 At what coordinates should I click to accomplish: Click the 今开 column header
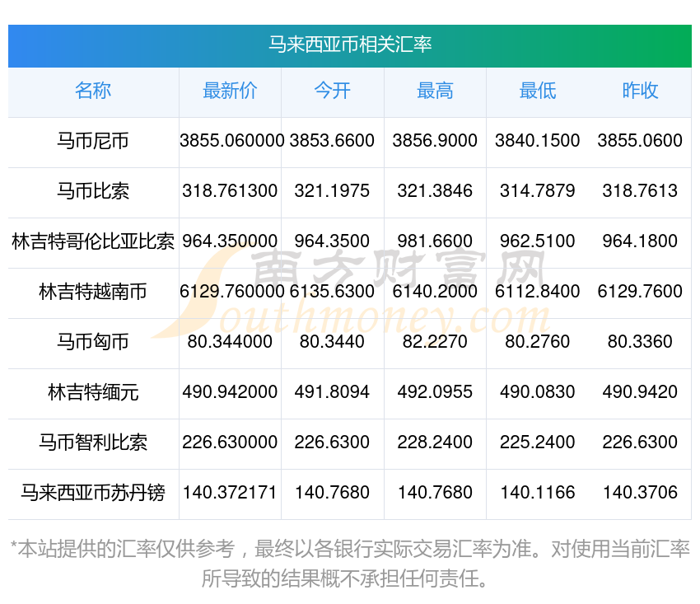click(333, 91)
